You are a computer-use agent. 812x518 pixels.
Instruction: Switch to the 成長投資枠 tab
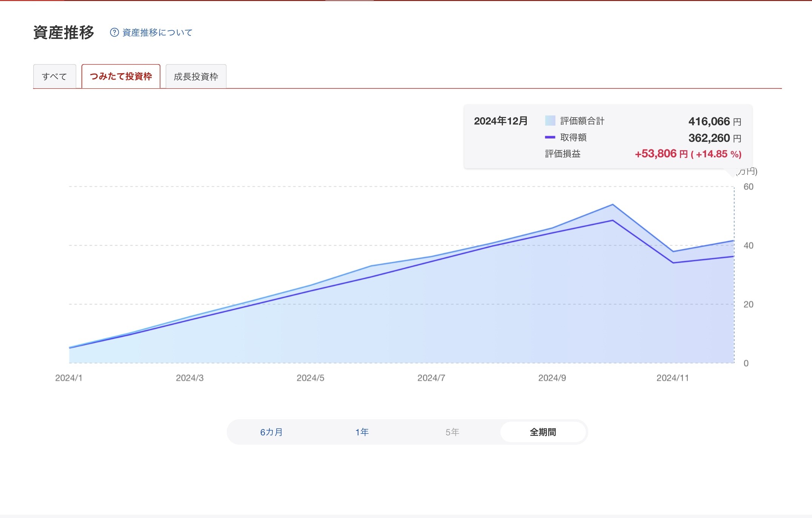click(x=196, y=77)
